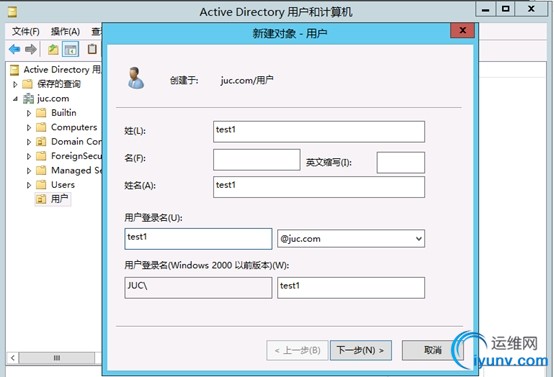554x377 pixels.
Task: Click the pre-Windows 2000 logon name field
Action: coord(351,288)
